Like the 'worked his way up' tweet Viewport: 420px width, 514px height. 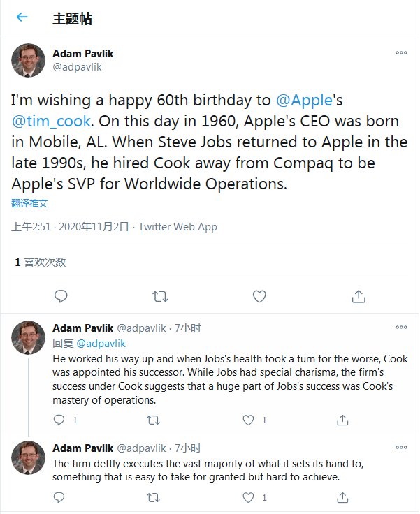[249, 420]
